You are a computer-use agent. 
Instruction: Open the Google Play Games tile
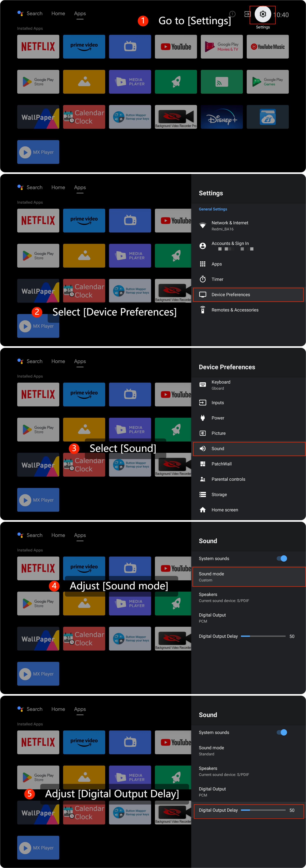click(267, 82)
